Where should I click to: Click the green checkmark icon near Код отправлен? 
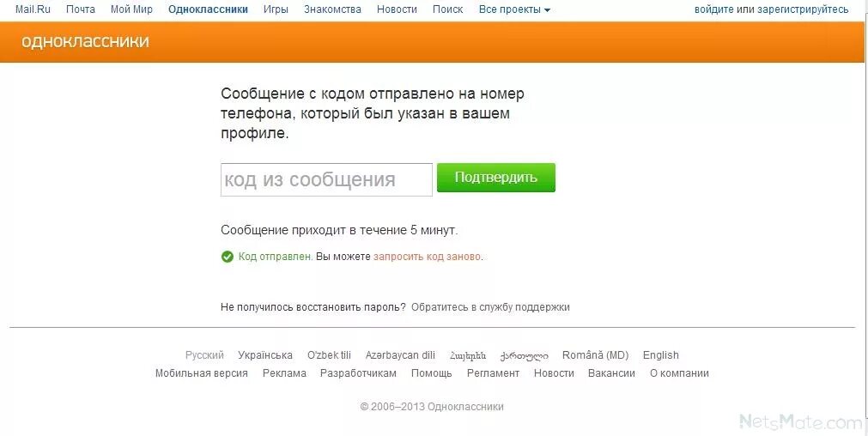pos(227,257)
